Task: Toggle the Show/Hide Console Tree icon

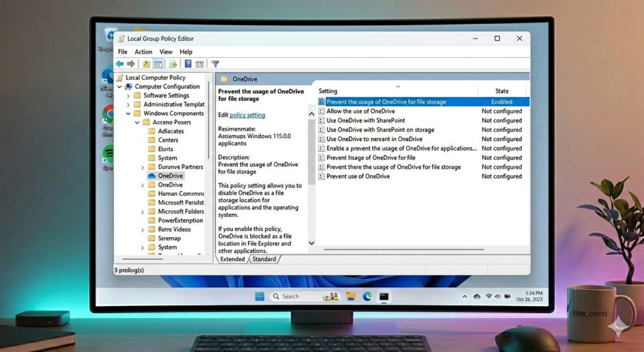Action: (158, 64)
